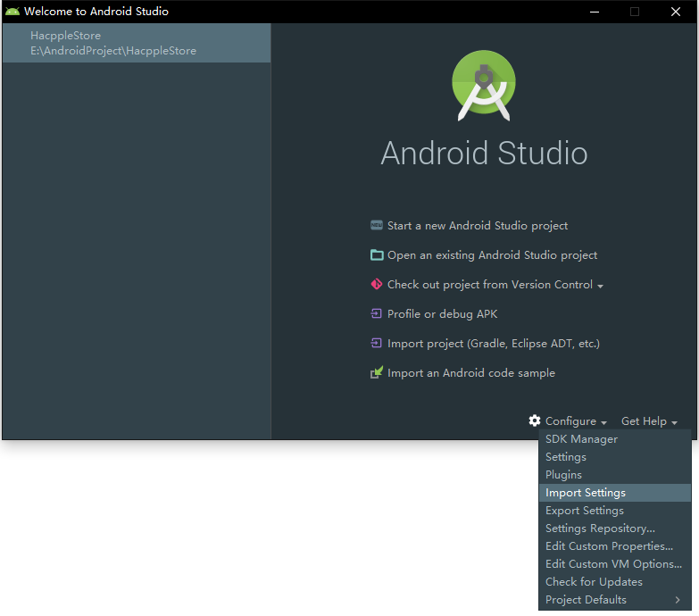The height and width of the screenshot is (616, 699).
Task: Select Import Settings menu entry
Action: [615, 493]
